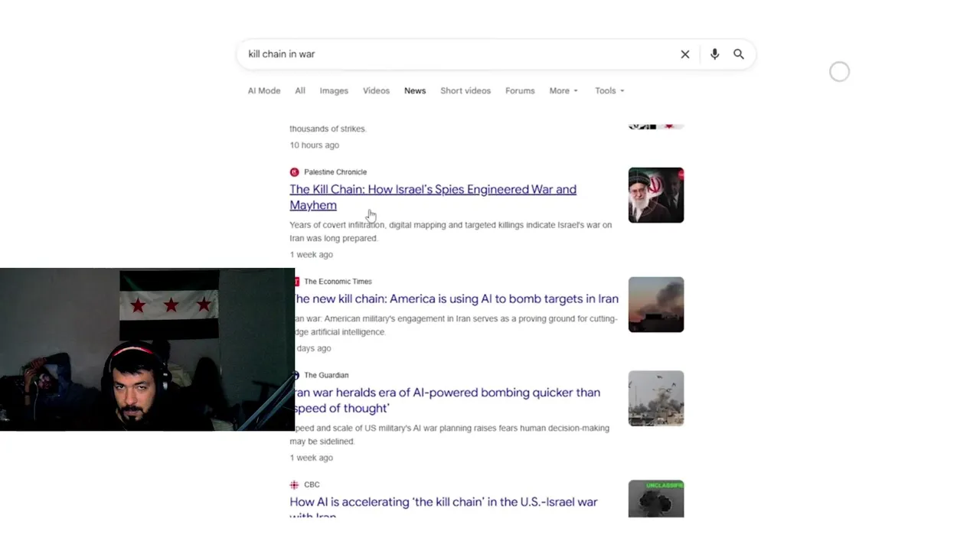980x551 pixels.
Task: Click the circular loading indicator at top right
Action: pyautogui.click(x=840, y=72)
